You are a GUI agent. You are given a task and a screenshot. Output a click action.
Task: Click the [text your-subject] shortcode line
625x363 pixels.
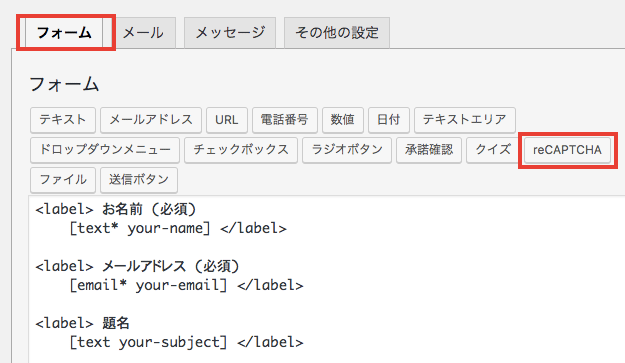point(186,342)
